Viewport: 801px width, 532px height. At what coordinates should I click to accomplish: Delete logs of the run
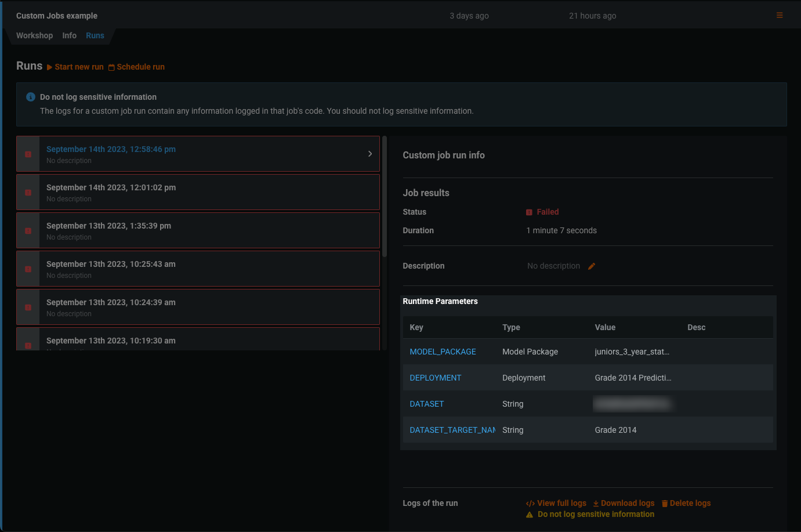[x=686, y=503]
